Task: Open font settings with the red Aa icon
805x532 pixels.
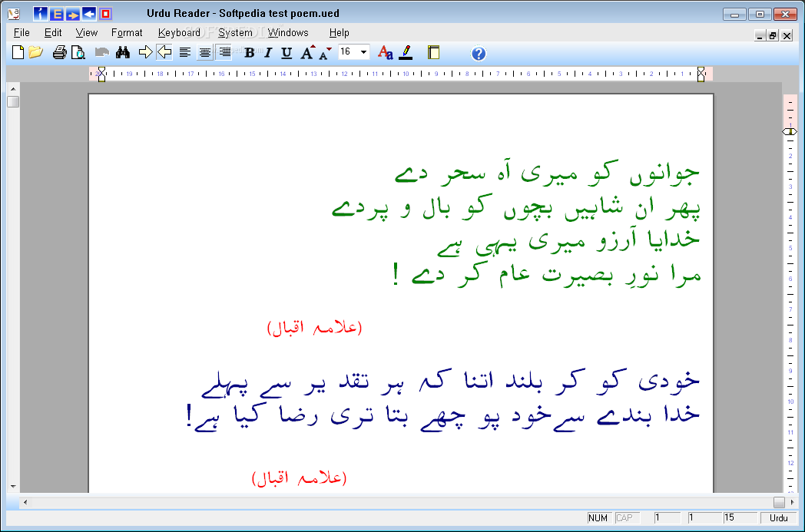Action: tap(385, 52)
